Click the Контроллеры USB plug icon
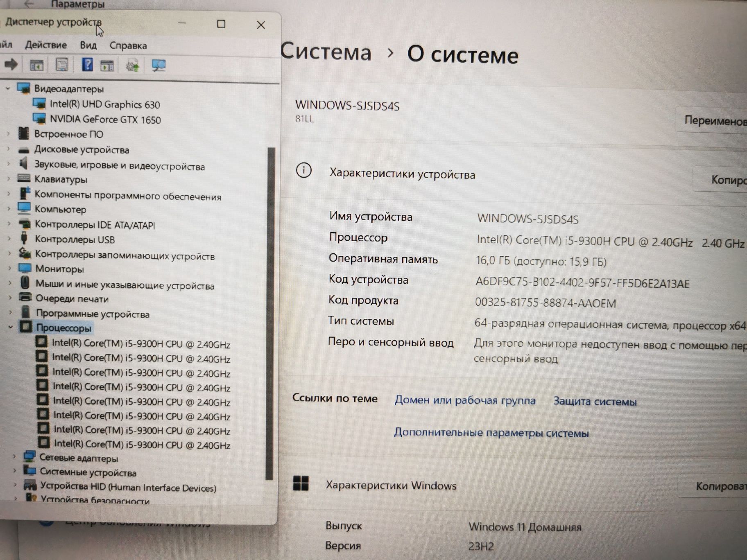Viewport: 747px width, 560px height. pos(24,238)
